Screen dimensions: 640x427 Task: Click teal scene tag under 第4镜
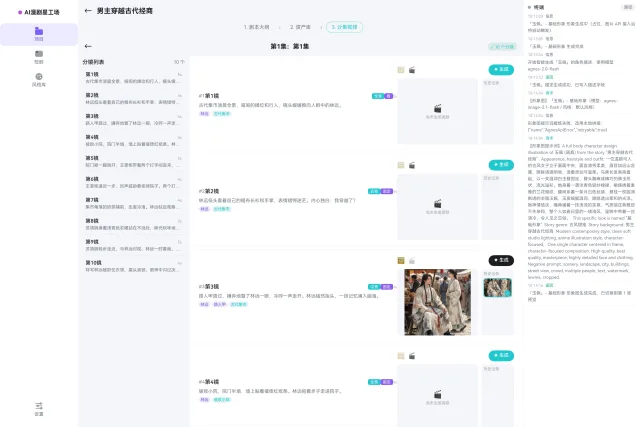pos(222,400)
